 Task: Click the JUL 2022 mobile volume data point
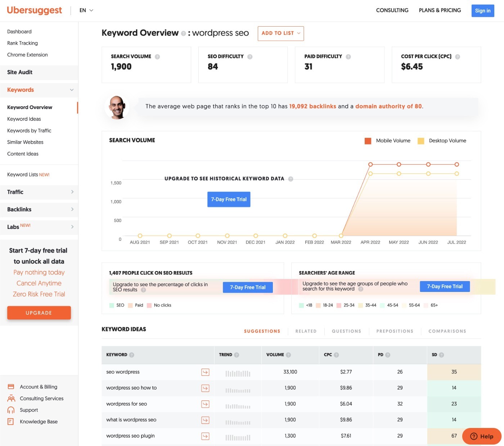(456, 165)
